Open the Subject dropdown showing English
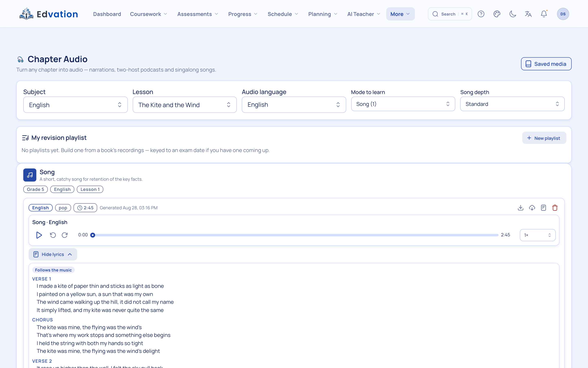This screenshot has height=368, width=588. (75, 105)
